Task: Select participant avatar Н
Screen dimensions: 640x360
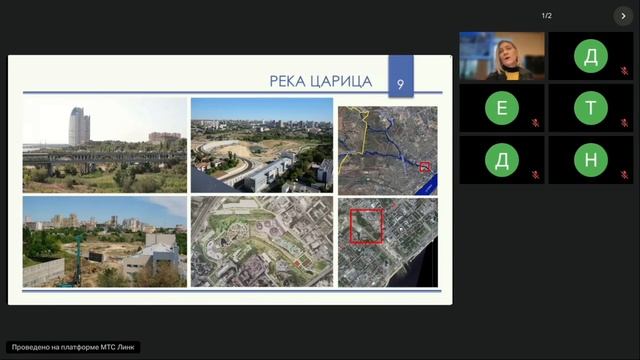Action: click(x=591, y=160)
